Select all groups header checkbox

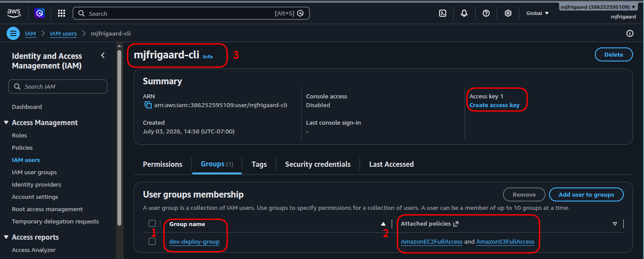coord(152,223)
